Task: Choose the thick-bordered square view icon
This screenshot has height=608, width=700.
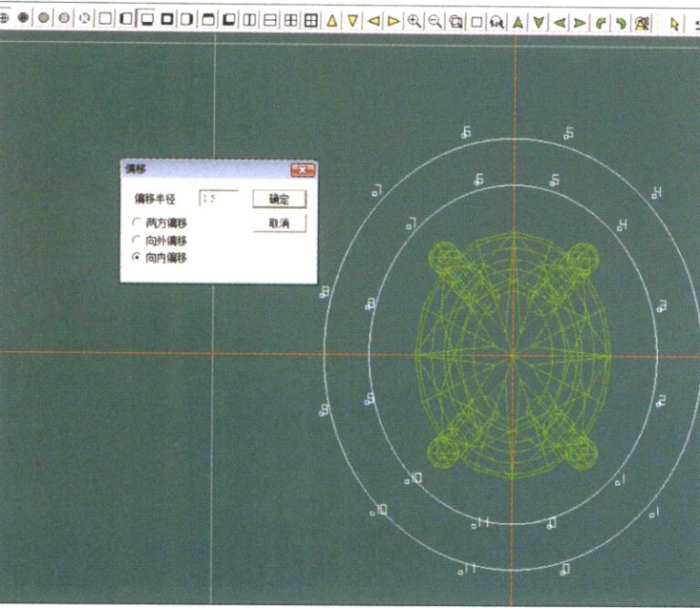Action: pos(167,19)
